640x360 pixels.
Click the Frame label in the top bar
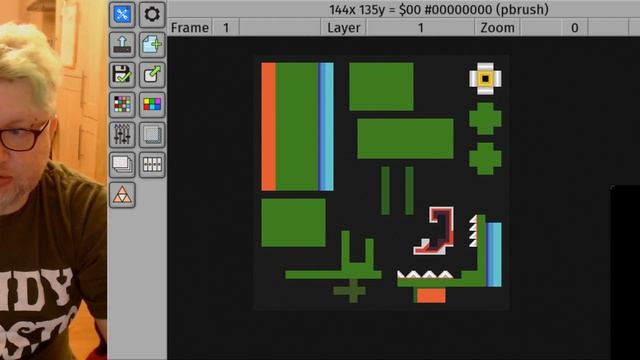coord(190,28)
